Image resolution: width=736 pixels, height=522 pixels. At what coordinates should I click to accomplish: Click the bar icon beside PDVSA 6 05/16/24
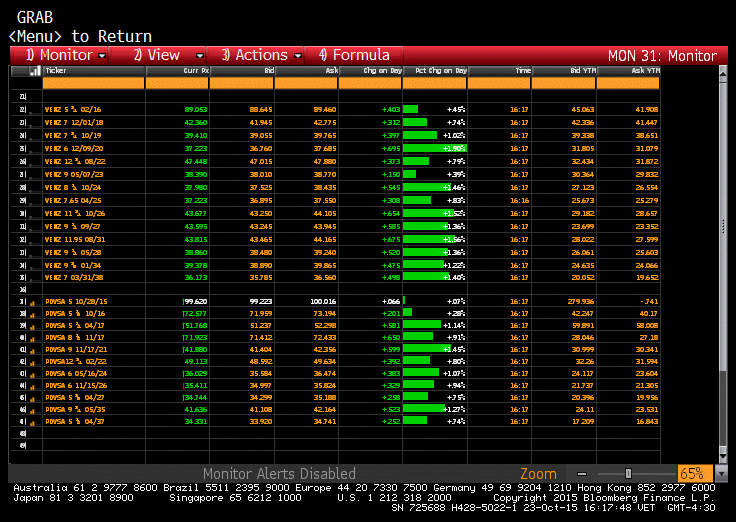coord(32,375)
